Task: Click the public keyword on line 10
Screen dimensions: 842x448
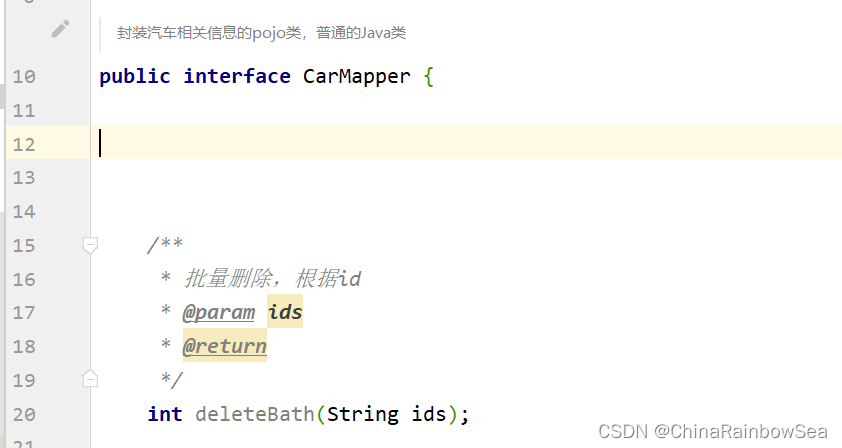Action: [135, 77]
